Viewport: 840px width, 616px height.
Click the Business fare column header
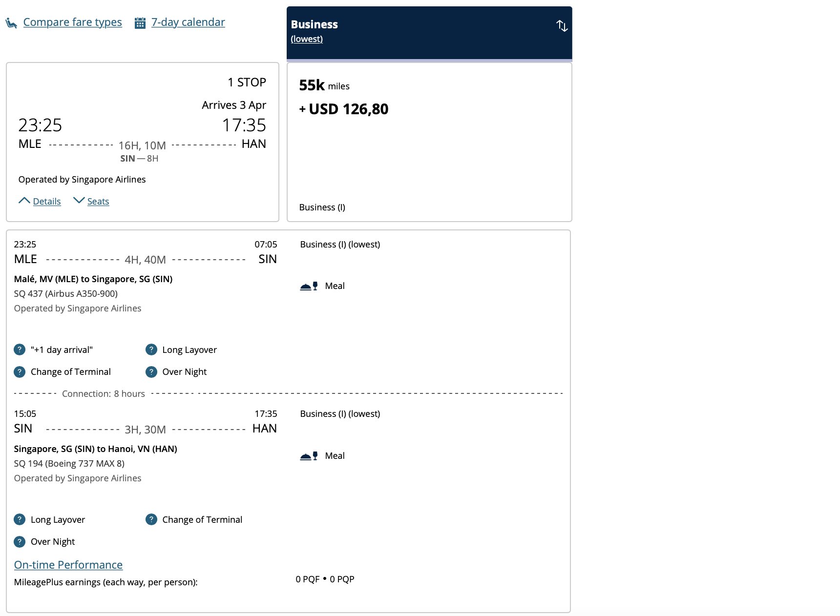click(x=429, y=33)
